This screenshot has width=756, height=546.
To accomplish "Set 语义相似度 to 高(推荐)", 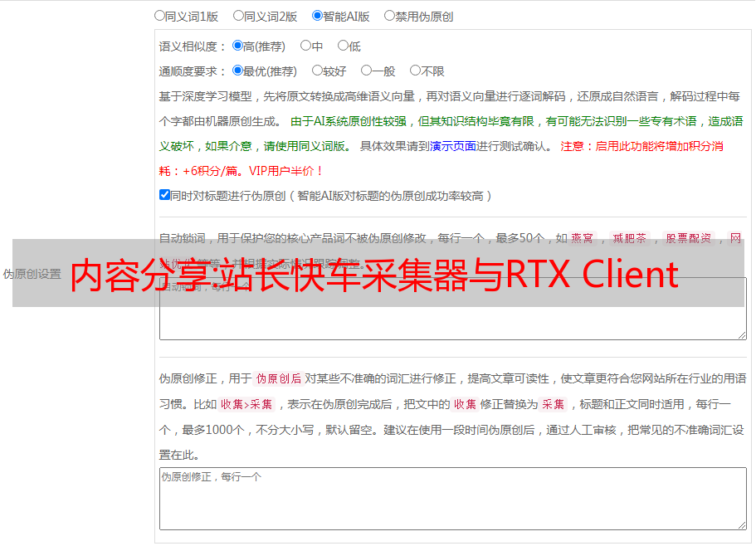I will click(x=237, y=46).
